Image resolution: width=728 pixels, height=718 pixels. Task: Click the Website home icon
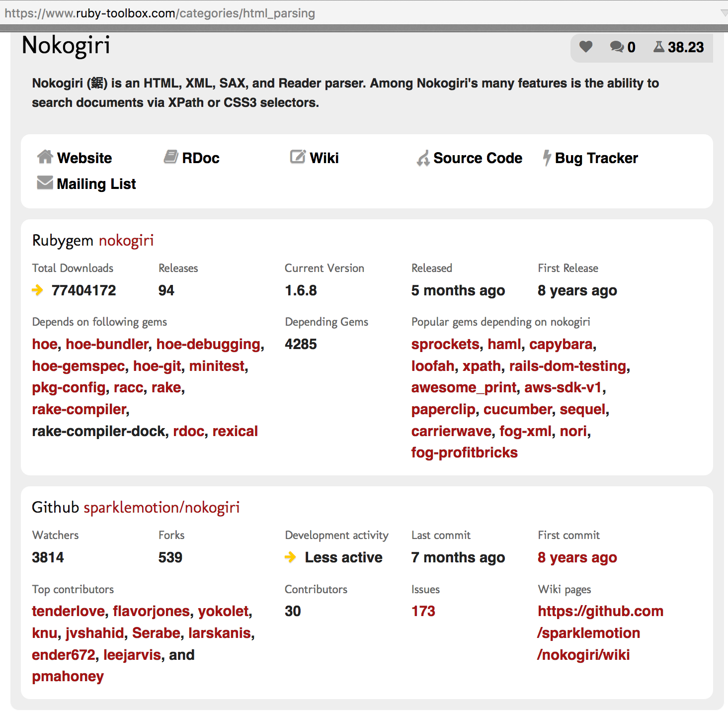pyautogui.click(x=45, y=157)
